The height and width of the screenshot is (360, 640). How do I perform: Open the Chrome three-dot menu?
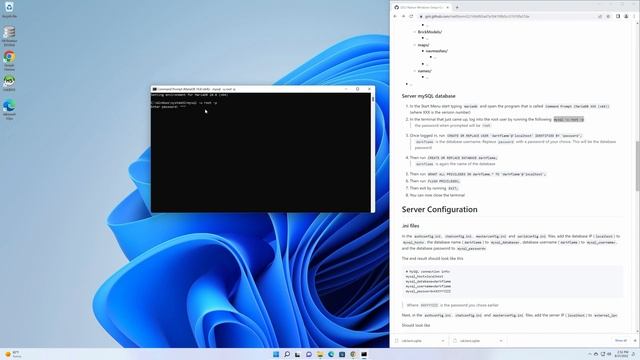[634, 16]
